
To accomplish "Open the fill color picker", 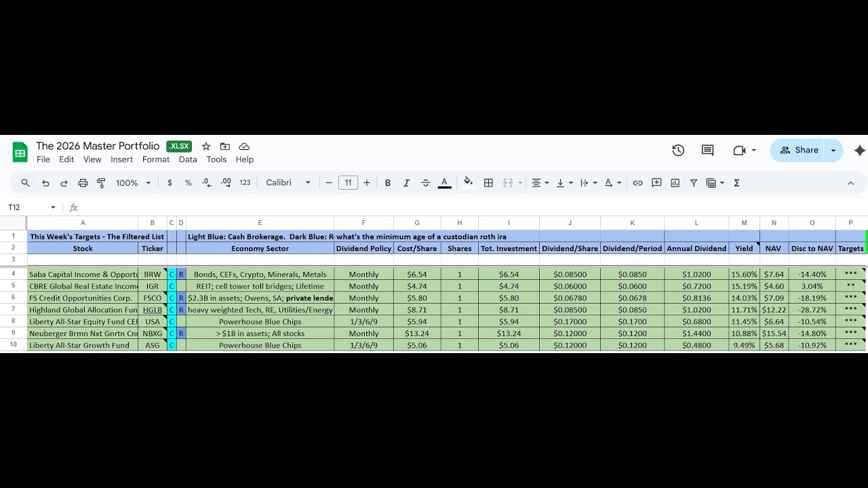I will [x=468, y=183].
